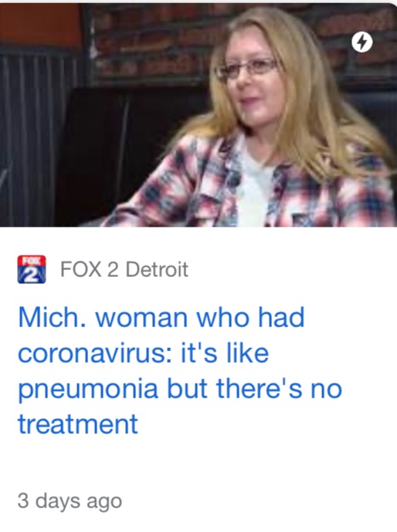Click the headline words 'who had'
Screen dimensions: 397x532
[x=250, y=318]
